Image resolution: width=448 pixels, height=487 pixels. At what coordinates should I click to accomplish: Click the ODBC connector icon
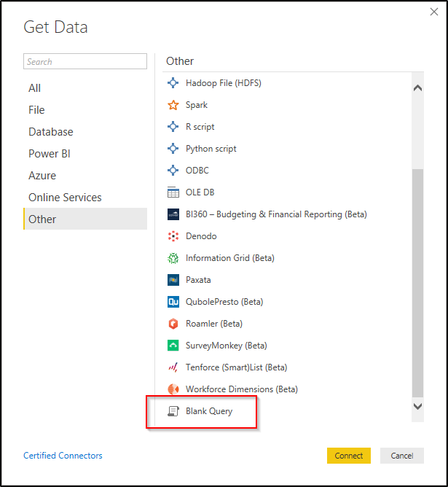point(173,170)
